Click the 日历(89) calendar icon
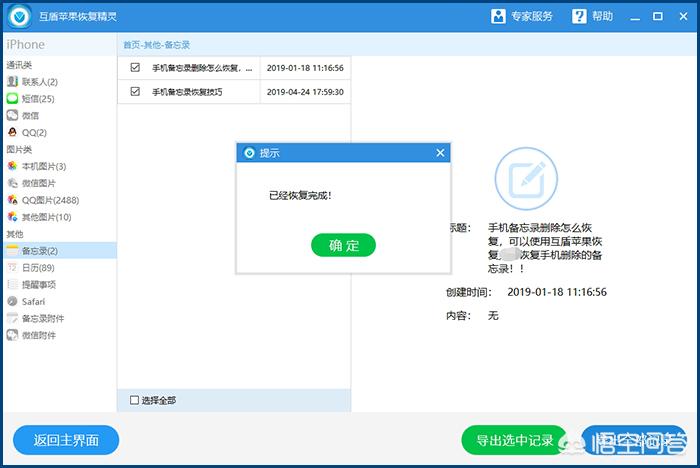Screen dimensions: 700x468 pyautogui.click(x=12, y=267)
